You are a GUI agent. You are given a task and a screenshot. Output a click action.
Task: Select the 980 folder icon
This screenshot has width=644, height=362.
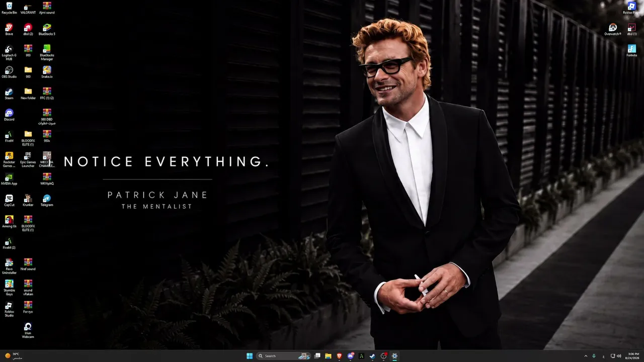point(28,72)
